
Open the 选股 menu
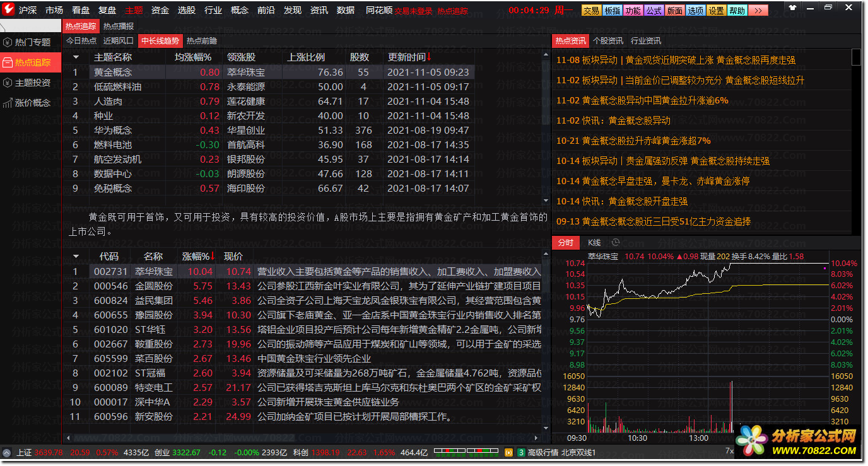[186, 10]
